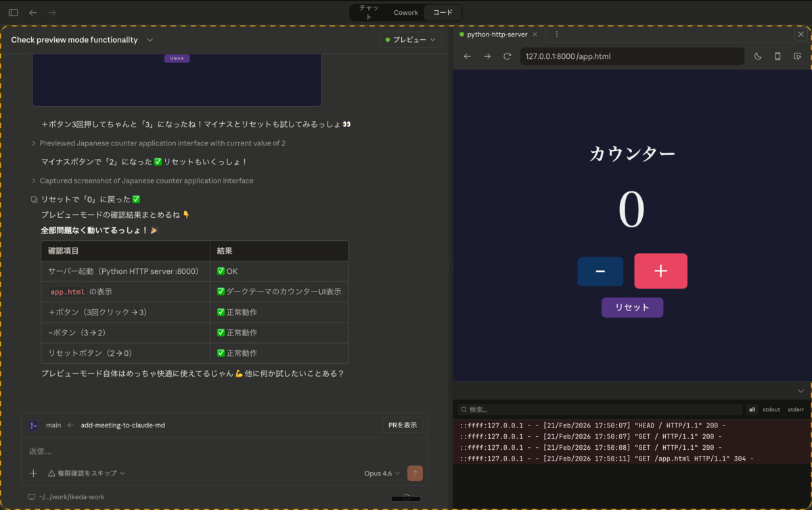Copy the response using the copy icon

tap(34, 200)
